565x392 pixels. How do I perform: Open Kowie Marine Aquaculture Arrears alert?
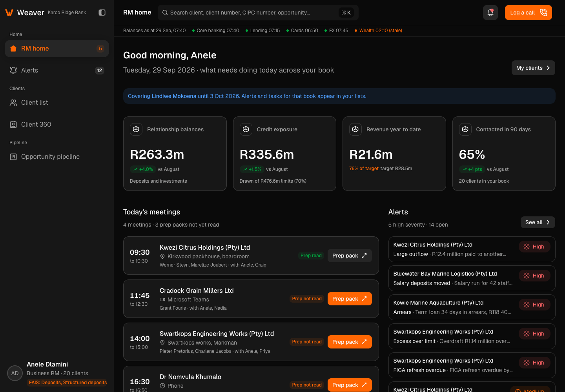pos(472,307)
